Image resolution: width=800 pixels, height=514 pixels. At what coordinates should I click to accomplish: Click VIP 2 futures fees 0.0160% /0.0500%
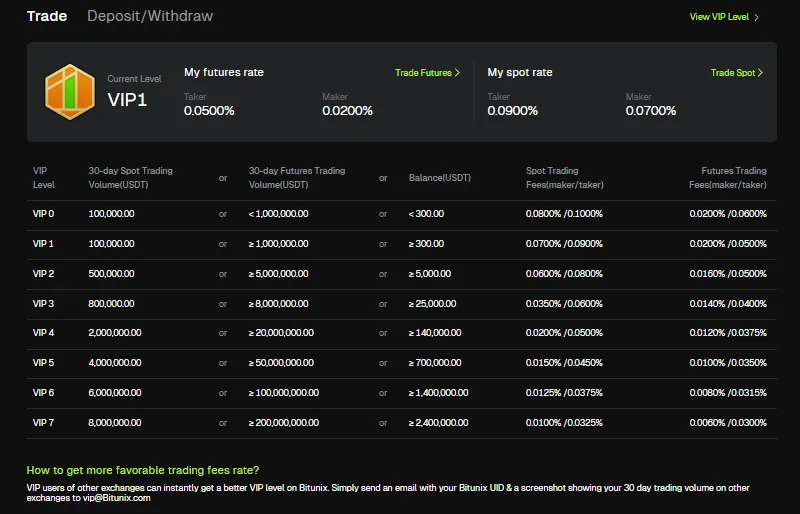click(x=728, y=274)
